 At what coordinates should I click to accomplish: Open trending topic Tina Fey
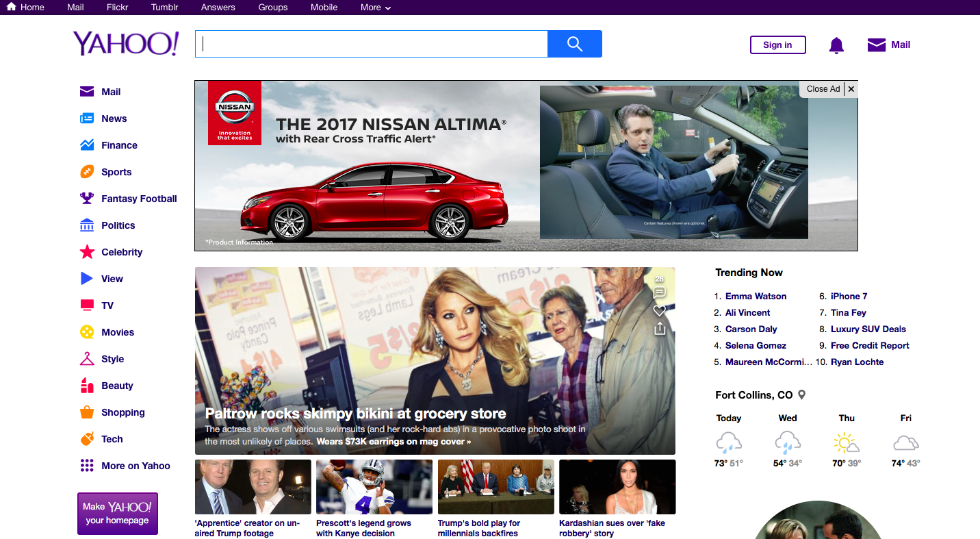coord(849,313)
